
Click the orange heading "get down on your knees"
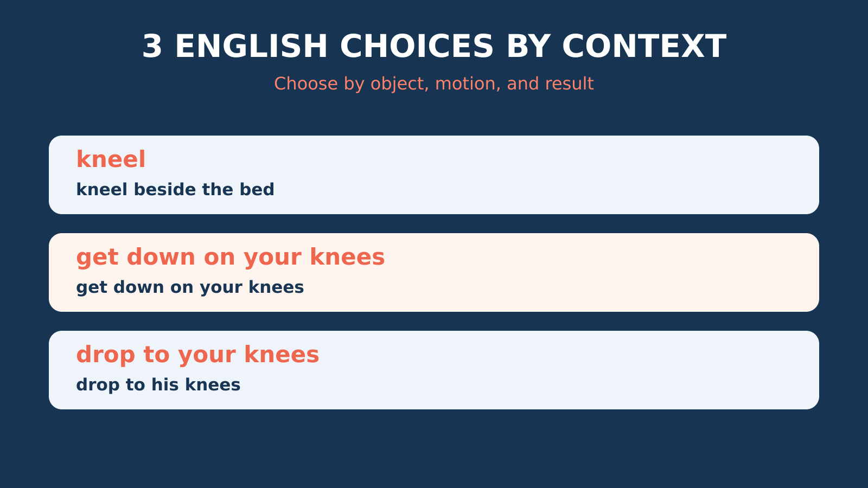pyautogui.click(x=231, y=258)
